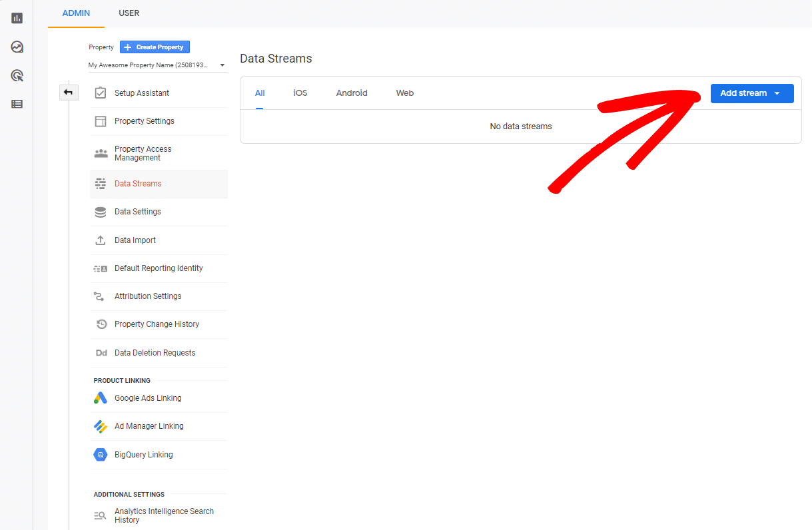This screenshot has width=812, height=530.
Task: Switch to the USER tab
Action: [x=129, y=13]
